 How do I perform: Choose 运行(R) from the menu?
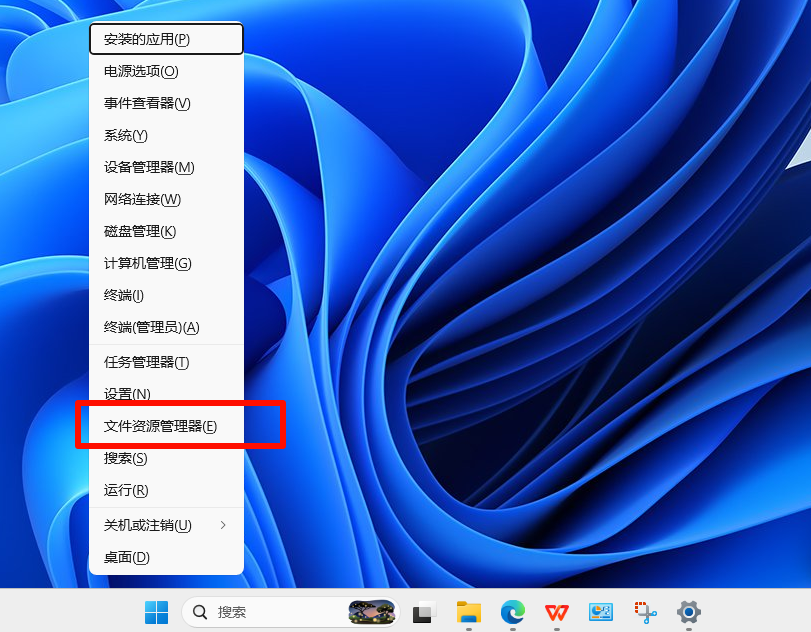[167, 490]
